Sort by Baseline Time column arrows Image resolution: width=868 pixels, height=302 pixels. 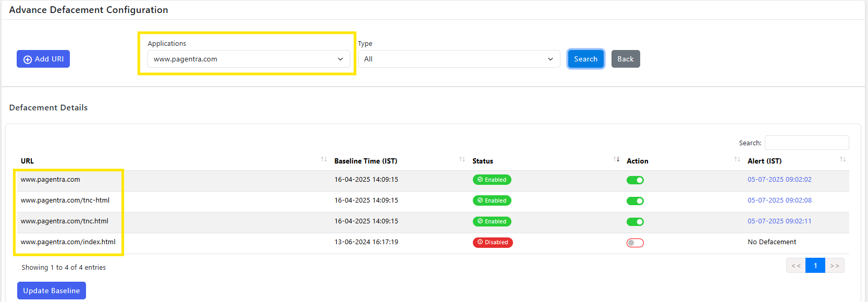pyautogui.click(x=462, y=159)
